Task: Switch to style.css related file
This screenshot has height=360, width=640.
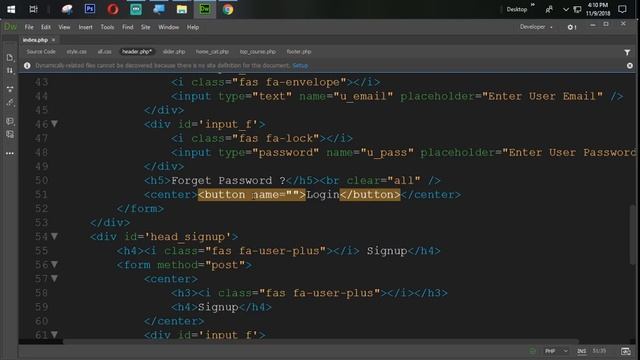Action: [x=76, y=52]
